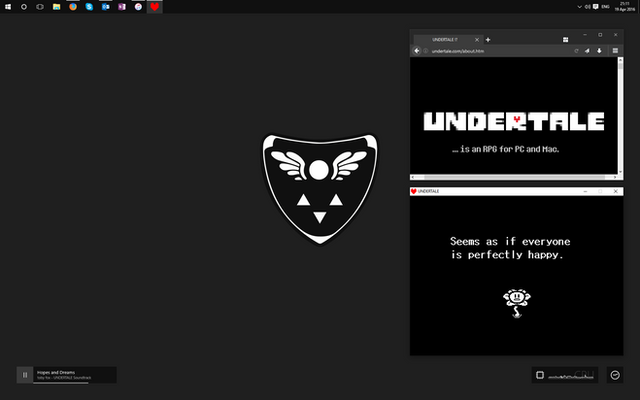Click "...is an RPG for PC and Mac." text
The image size is (640, 400).
pos(505,149)
